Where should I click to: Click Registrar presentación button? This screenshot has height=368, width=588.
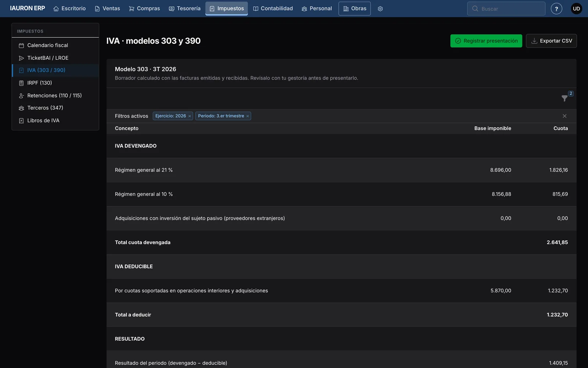click(486, 41)
